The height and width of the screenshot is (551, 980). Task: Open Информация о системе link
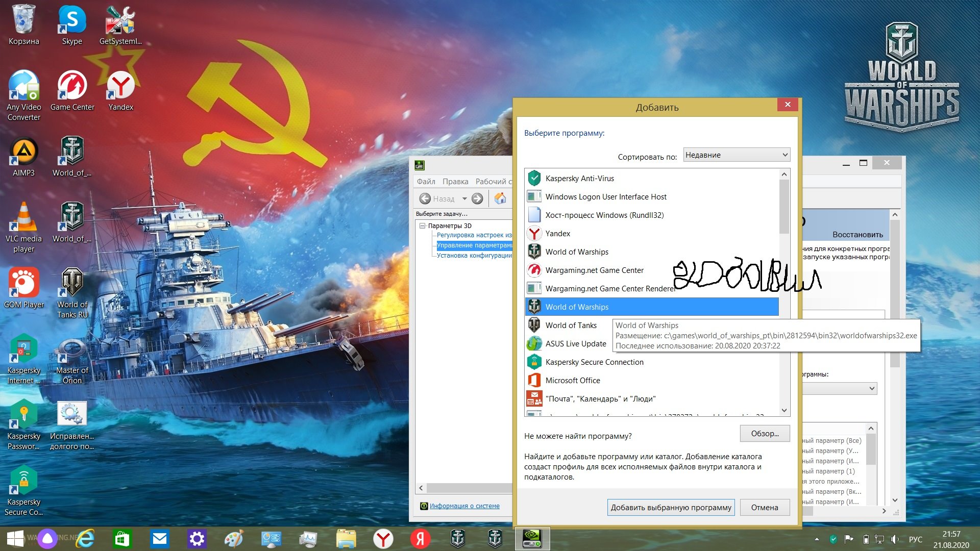point(464,506)
